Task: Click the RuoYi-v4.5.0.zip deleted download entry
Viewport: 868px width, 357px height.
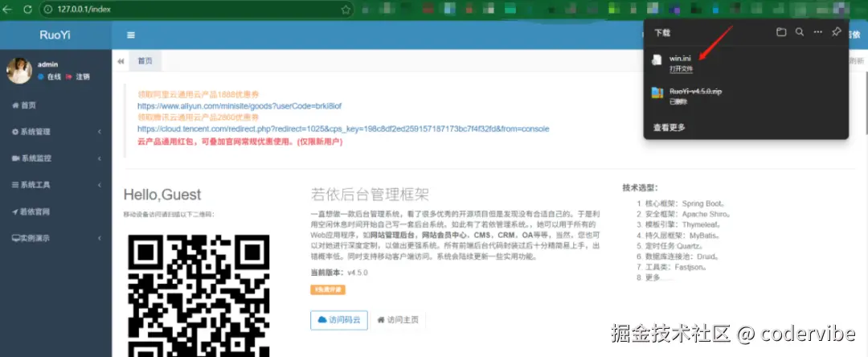Action: 746,96
